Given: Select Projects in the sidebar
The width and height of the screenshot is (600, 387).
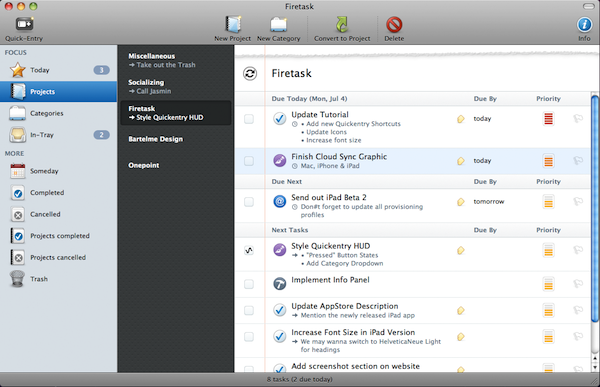Looking at the screenshot, I should [x=58, y=91].
